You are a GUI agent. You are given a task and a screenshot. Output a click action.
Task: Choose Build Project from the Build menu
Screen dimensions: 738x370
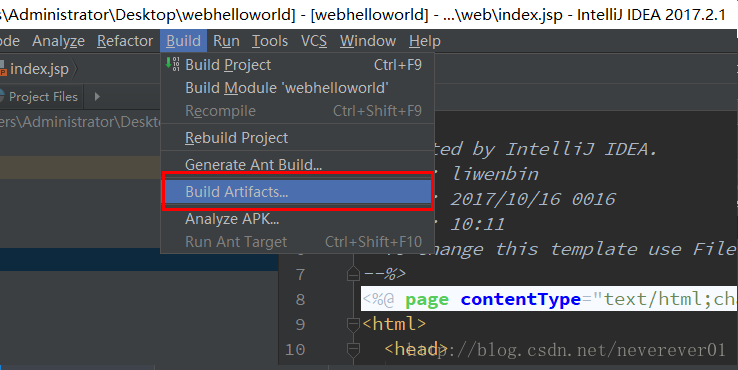(297, 65)
